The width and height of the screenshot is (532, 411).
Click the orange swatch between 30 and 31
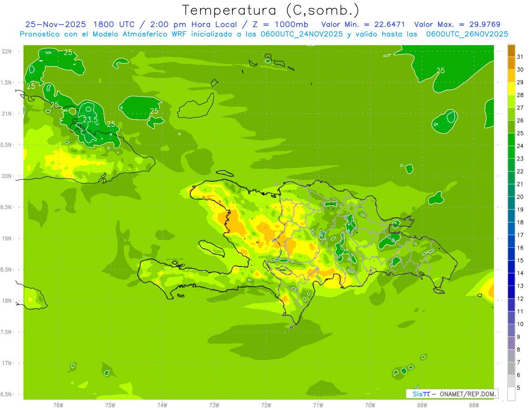[x=511, y=63]
